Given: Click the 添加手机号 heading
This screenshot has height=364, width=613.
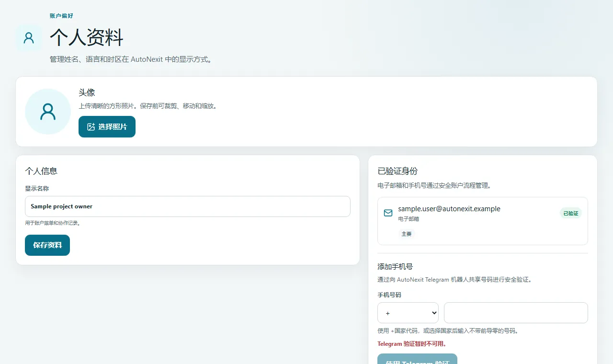Looking at the screenshot, I should [x=395, y=267].
